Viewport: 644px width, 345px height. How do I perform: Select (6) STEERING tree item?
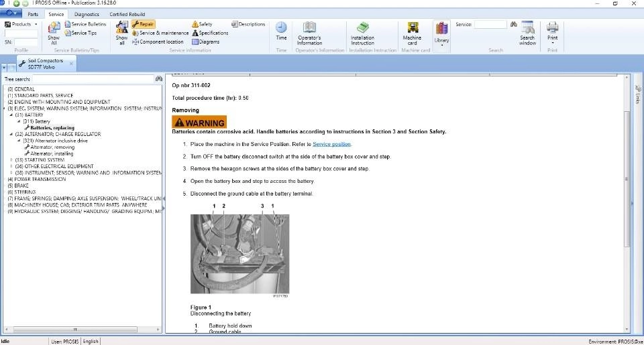coord(21,192)
